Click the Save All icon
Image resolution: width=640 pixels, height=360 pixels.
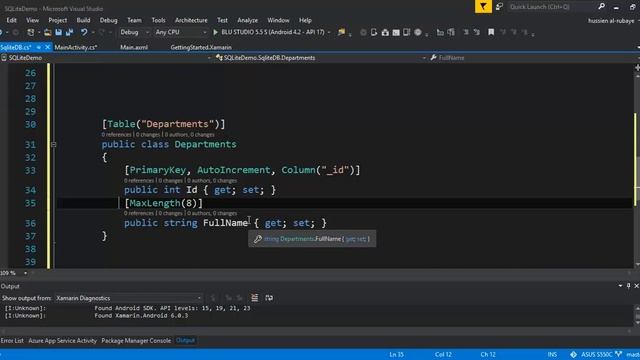(69, 32)
